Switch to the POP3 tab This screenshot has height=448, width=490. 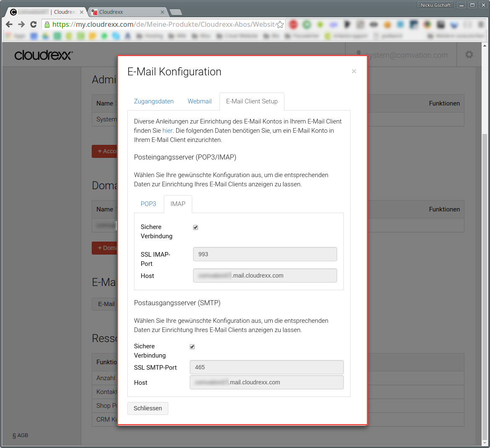[148, 204]
